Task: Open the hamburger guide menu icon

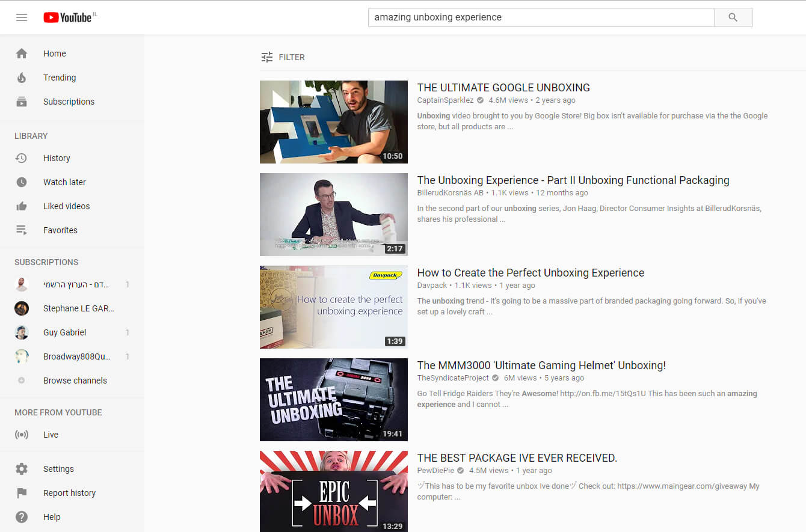Action: click(x=22, y=17)
